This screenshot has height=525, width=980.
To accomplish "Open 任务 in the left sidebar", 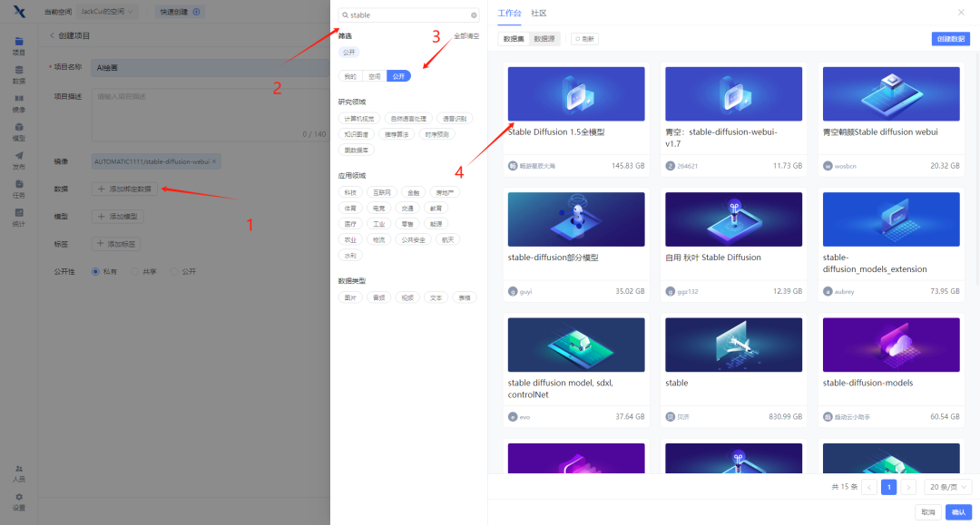I will coord(19,190).
